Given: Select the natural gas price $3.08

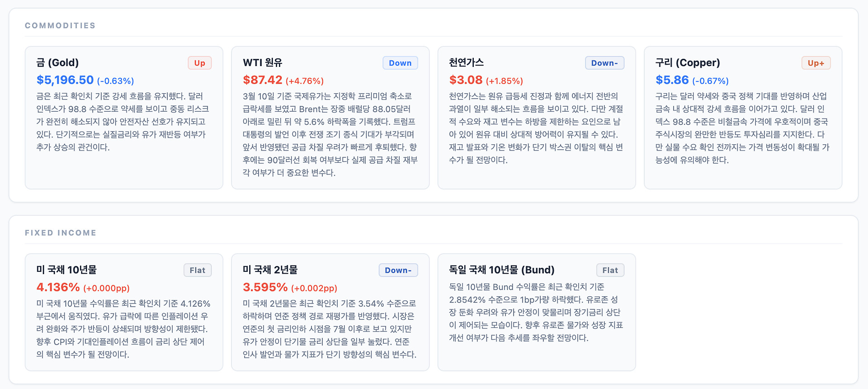Looking at the screenshot, I should (x=466, y=80).
